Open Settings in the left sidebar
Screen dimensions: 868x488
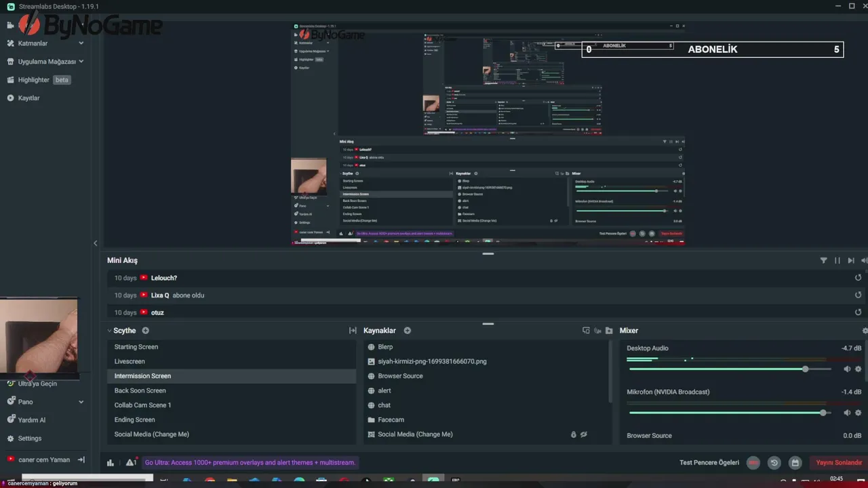pos(24,439)
